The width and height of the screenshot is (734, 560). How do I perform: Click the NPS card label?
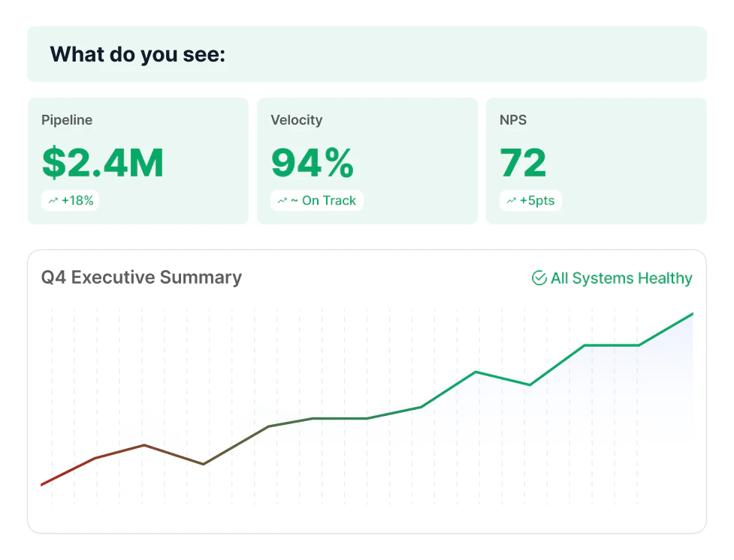click(512, 120)
